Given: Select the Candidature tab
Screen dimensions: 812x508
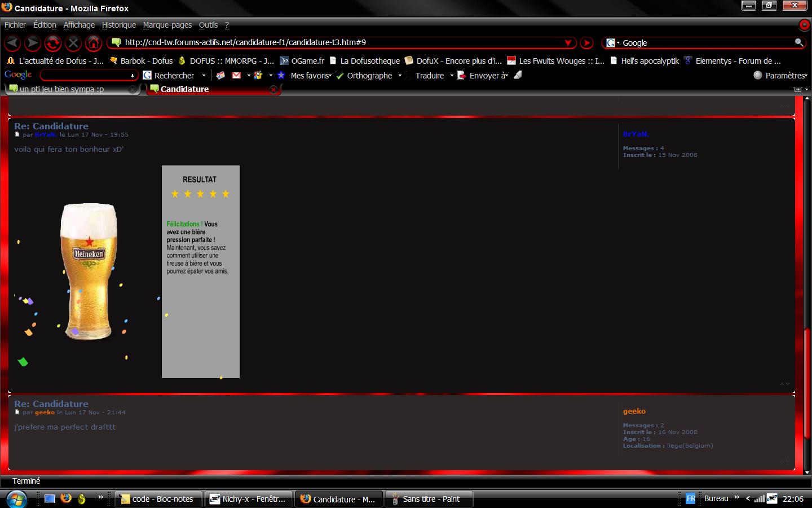Looking at the screenshot, I should pyautogui.click(x=213, y=89).
